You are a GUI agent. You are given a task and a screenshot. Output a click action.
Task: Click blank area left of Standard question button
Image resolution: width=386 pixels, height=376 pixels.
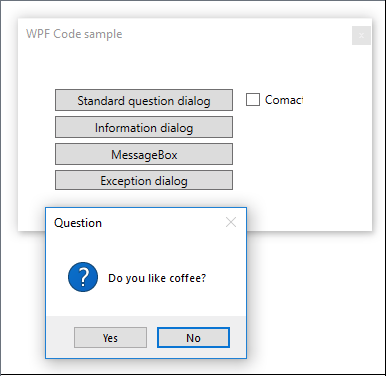pyautogui.click(x=37, y=100)
